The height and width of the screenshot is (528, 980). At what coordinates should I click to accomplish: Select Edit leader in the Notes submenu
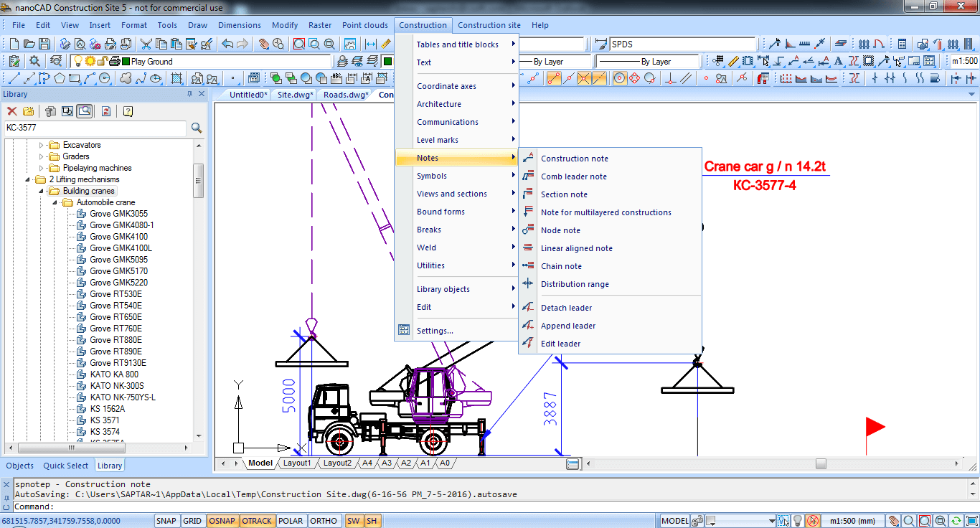click(561, 344)
